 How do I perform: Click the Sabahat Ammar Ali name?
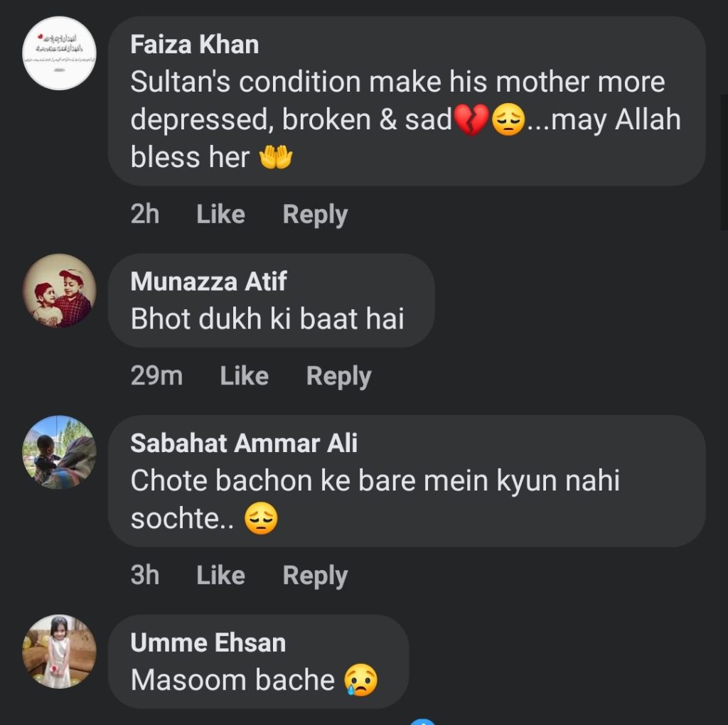coord(244,444)
